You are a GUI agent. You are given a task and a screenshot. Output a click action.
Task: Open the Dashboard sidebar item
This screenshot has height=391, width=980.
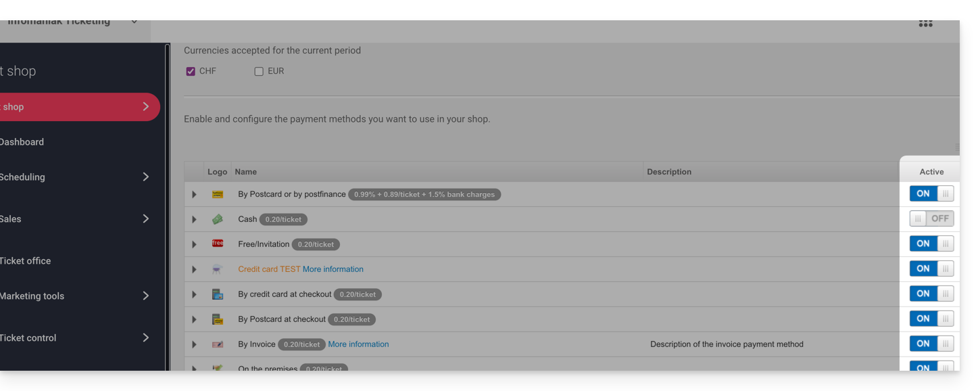point(22,142)
